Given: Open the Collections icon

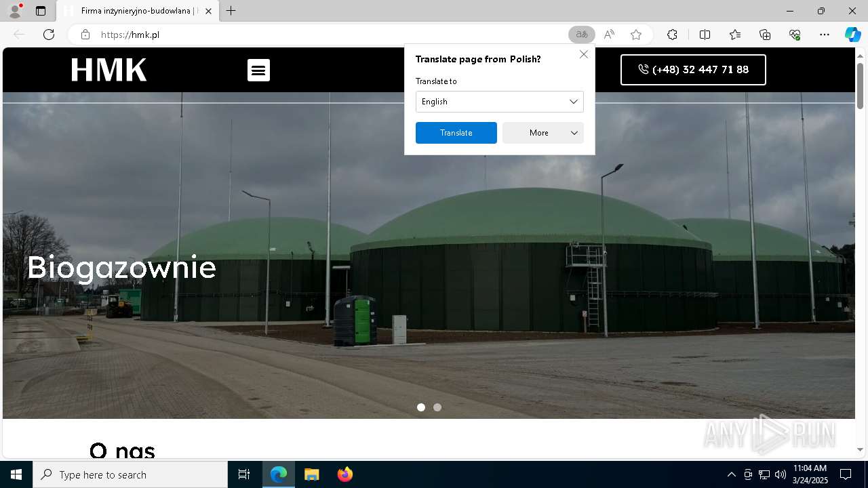Looking at the screenshot, I should click(x=765, y=35).
